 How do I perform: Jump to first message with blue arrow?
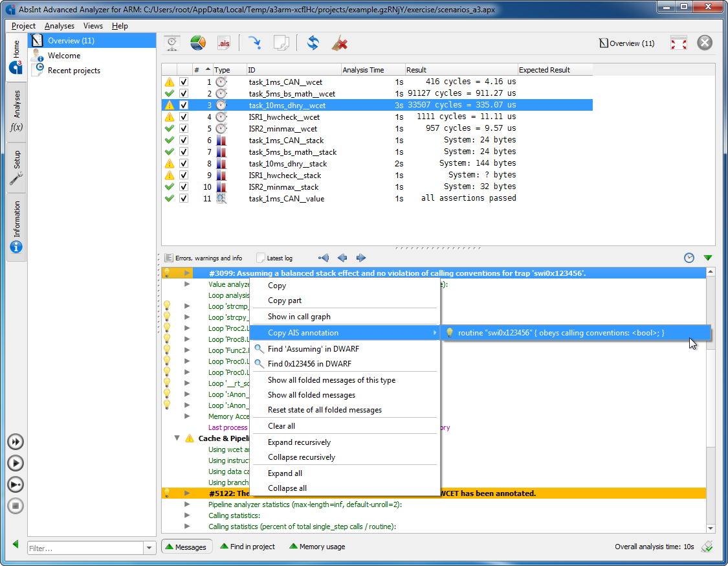click(324, 258)
